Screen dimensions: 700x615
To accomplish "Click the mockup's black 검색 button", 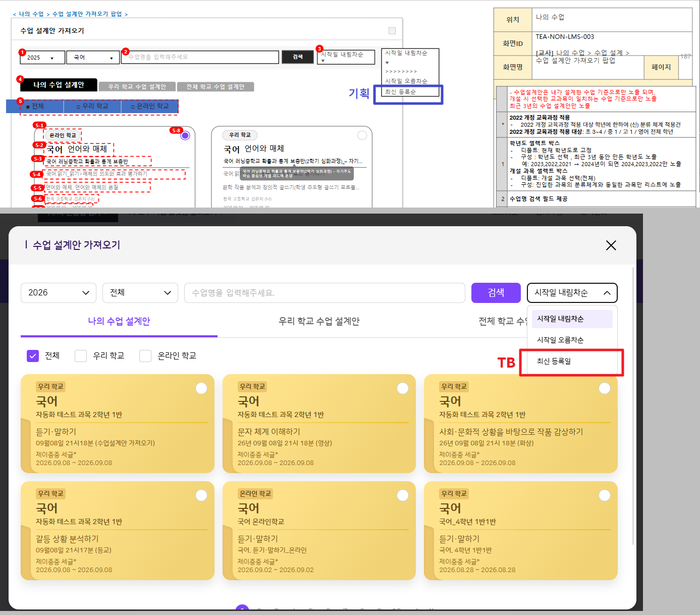I will click(x=298, y=57).
